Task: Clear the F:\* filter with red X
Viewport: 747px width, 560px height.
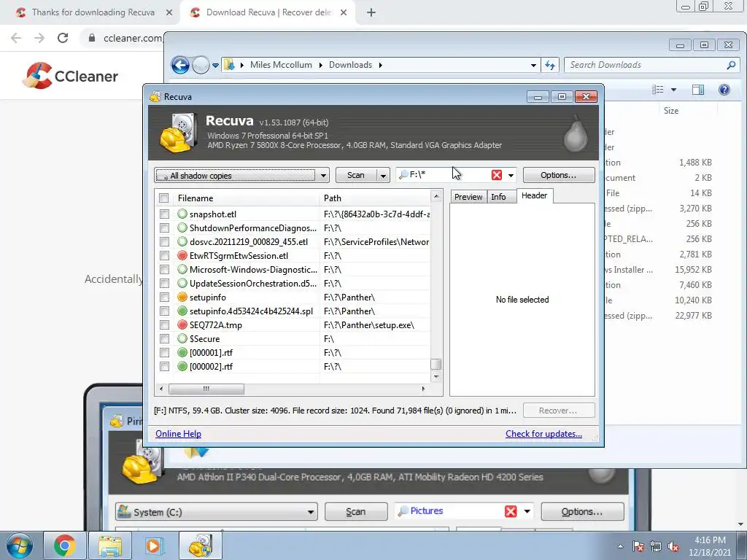Action: 496,175
